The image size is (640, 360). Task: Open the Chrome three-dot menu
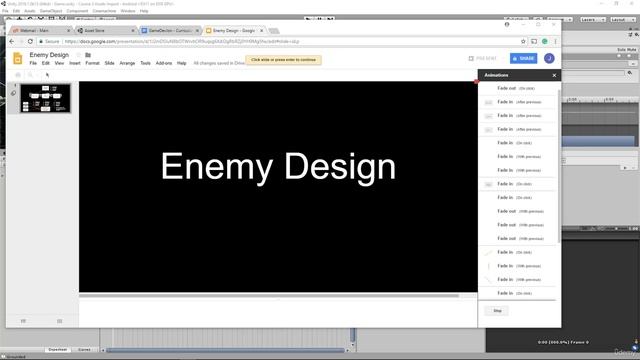pos(555,41)
